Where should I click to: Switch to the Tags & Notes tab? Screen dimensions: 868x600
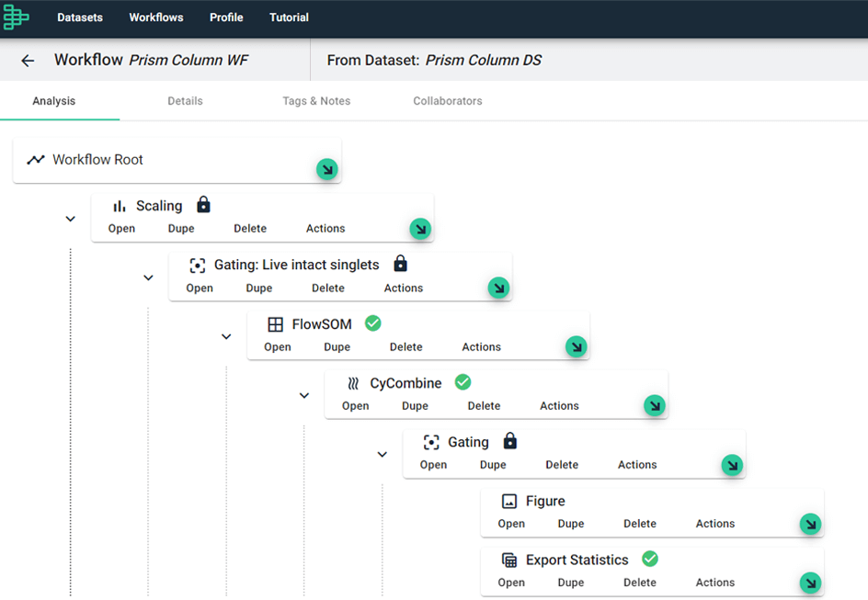click(316, 101)
